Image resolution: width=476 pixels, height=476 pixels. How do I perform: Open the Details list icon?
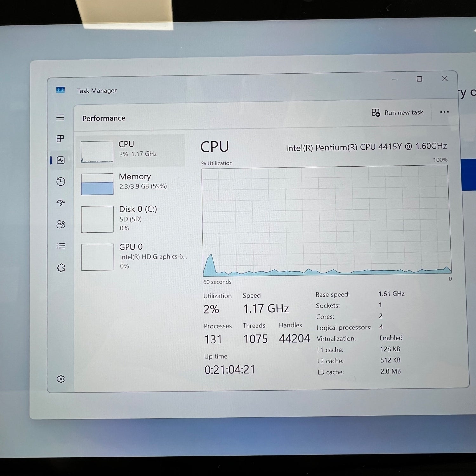coord(61,246)
